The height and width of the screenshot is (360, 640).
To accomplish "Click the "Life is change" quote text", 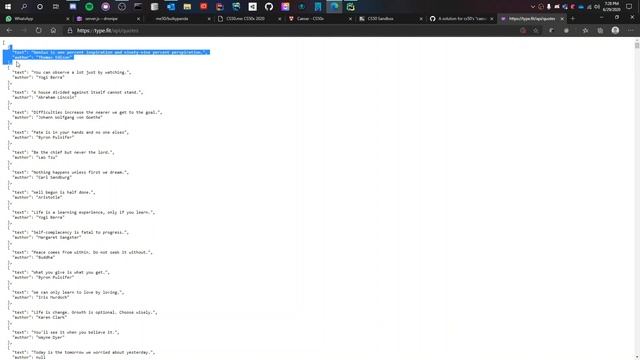I will pos(85,312).
